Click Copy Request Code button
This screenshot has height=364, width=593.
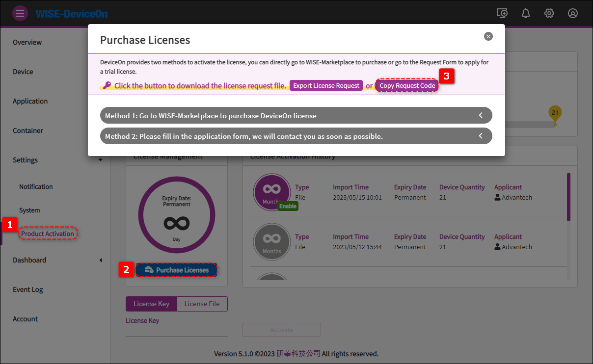pos(407,85)
